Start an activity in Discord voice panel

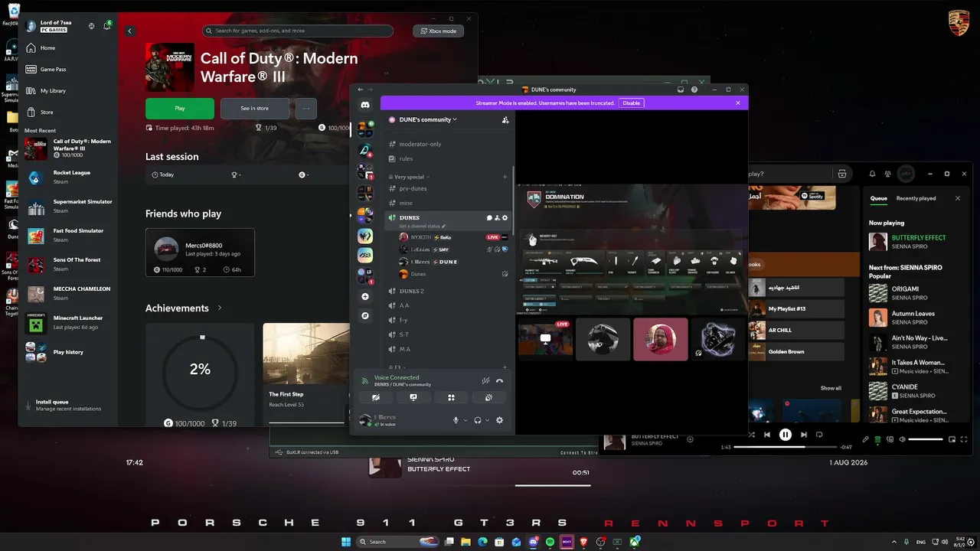[x=451, y=398]
